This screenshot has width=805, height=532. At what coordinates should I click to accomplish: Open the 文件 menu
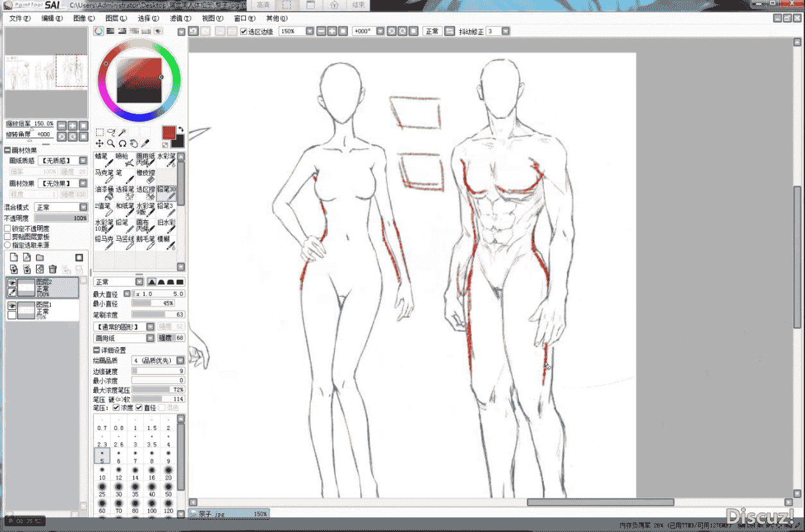(20, 18)
